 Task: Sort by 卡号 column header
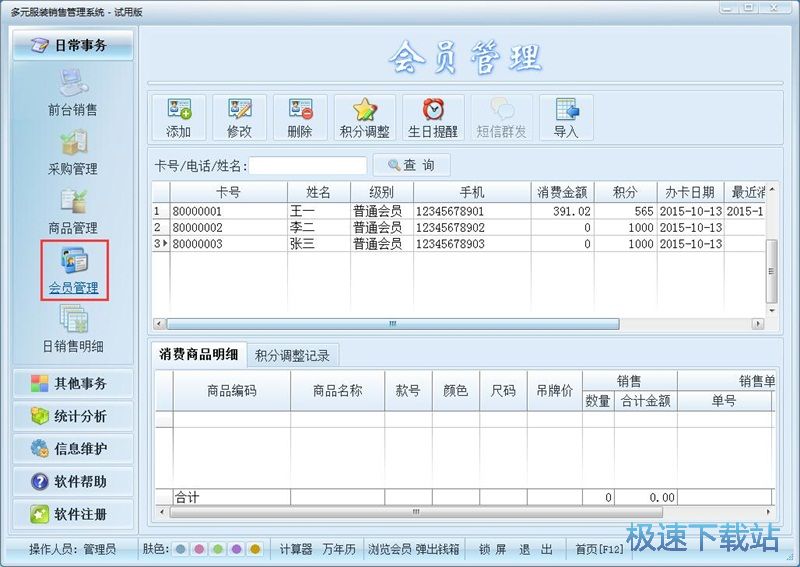point(229,192)
